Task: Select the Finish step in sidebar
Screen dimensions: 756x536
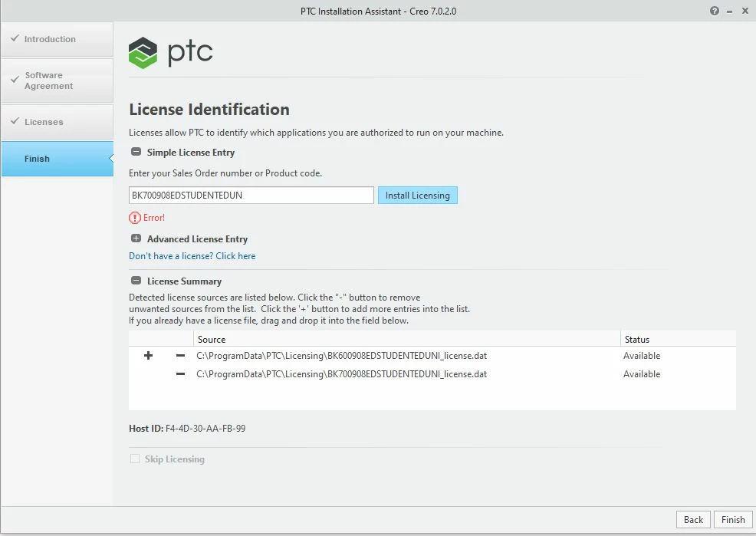Action: point(57,159)
